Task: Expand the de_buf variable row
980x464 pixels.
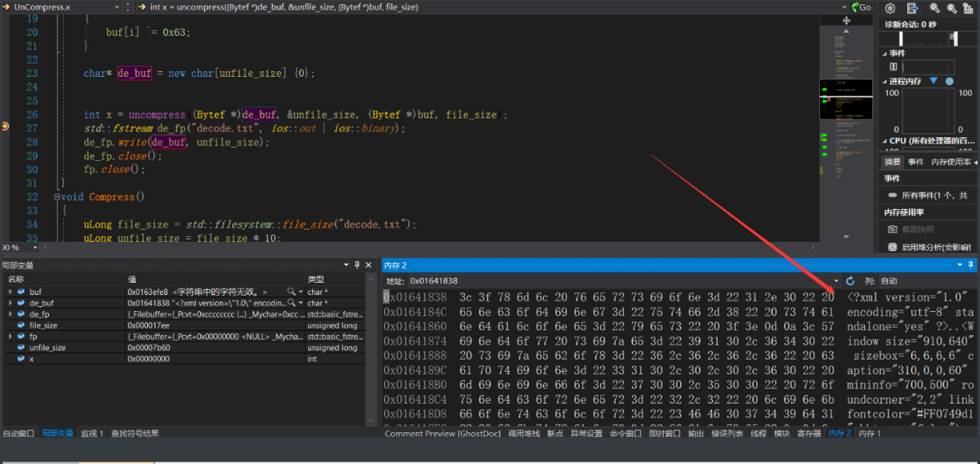Action: pyautogui.click(x=10, y=303)
